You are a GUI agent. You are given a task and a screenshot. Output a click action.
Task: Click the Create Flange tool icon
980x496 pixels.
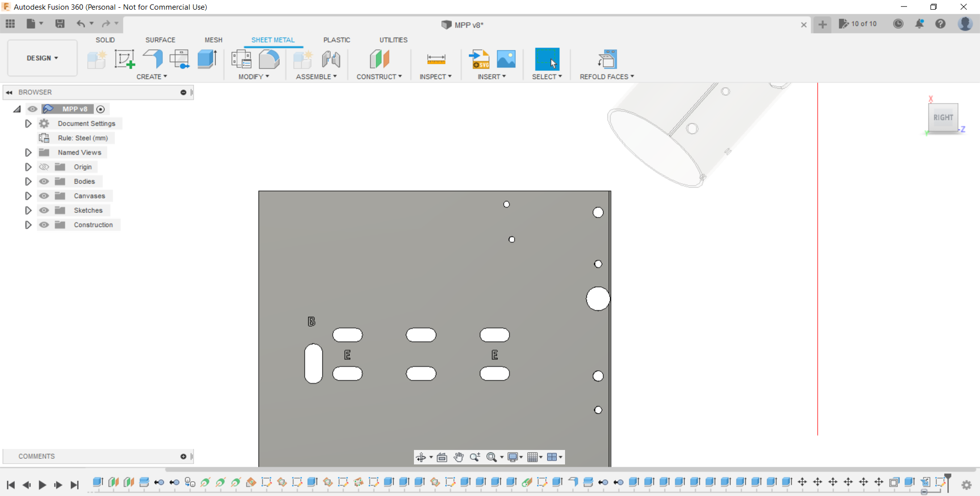click(153, 59)
